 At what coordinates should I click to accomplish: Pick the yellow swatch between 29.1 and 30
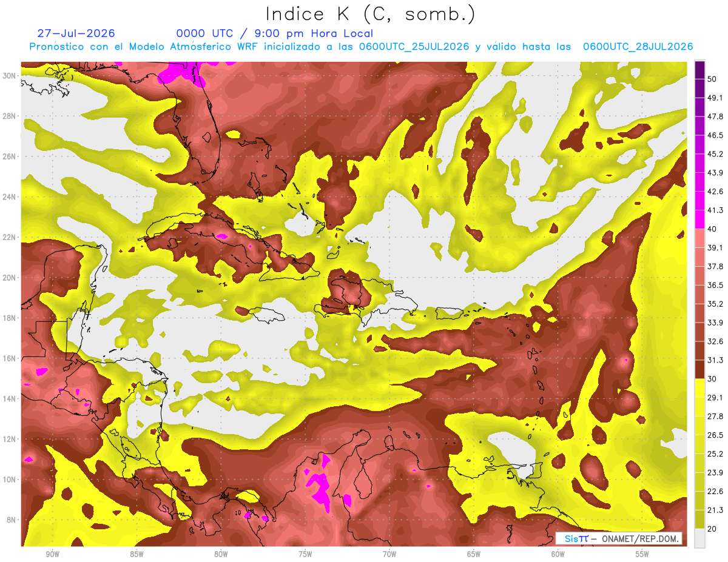[x=700, y=389]
